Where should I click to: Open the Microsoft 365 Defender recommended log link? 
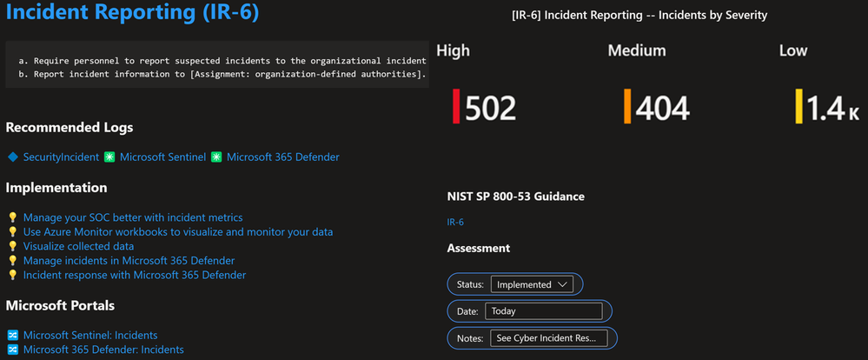(x=283, y=157)
